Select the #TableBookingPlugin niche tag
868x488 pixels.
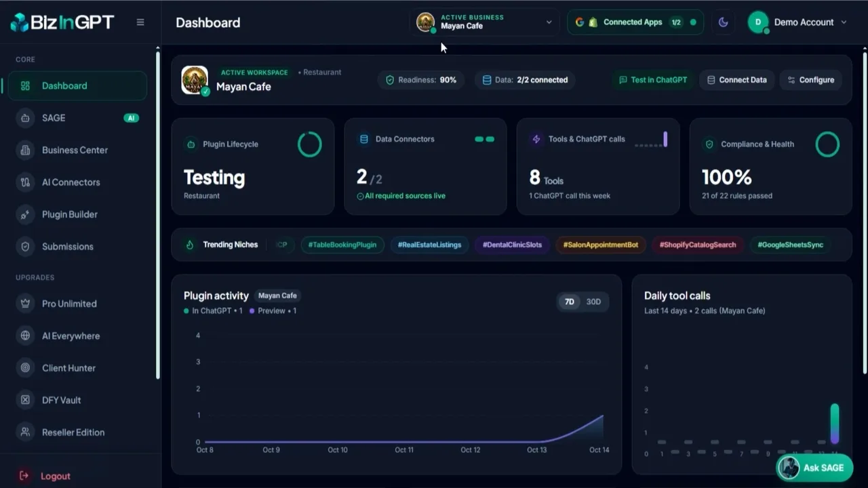(x=342, y=245)
